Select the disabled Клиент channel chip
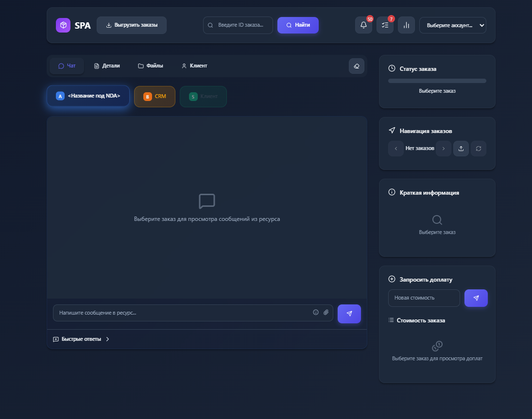Viewport: 532px width, 419px height. point(203,97)
